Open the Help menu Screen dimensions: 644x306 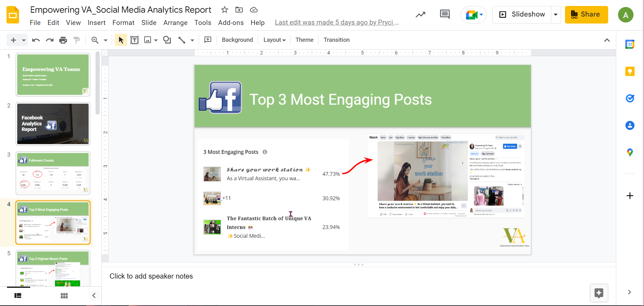[x=258, y=22]
